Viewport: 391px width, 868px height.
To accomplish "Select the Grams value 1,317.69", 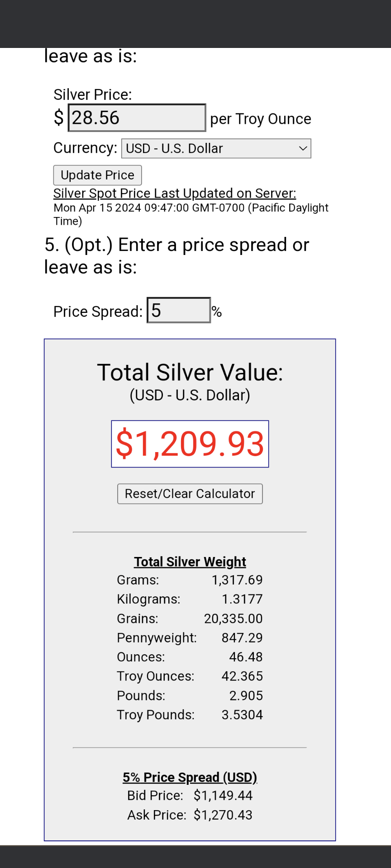I will tap(237, 580).
